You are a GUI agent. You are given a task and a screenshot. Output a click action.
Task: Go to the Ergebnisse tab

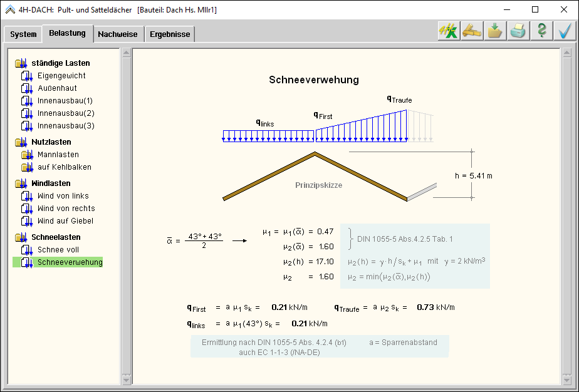170,34
